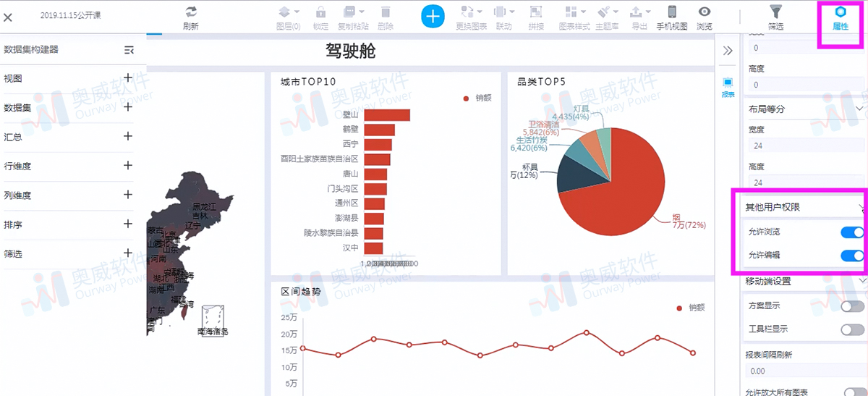Open the 图层 dropdown arrow

297,12
